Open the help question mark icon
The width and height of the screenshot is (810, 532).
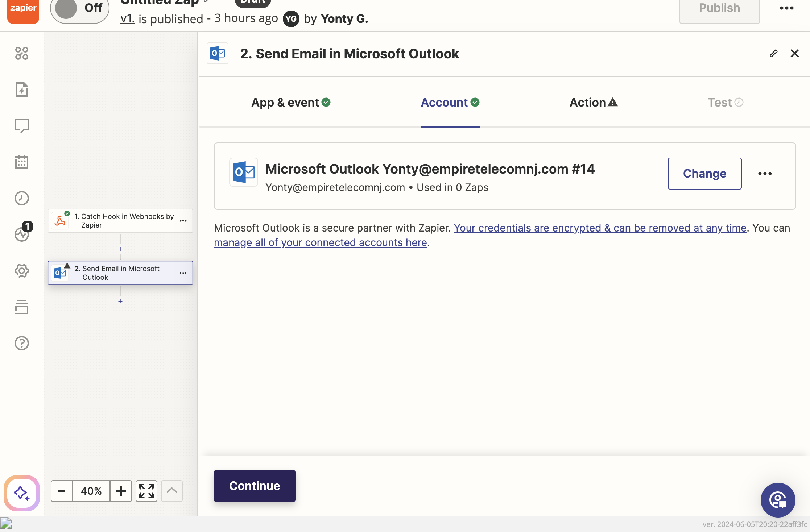pos(22,343)
